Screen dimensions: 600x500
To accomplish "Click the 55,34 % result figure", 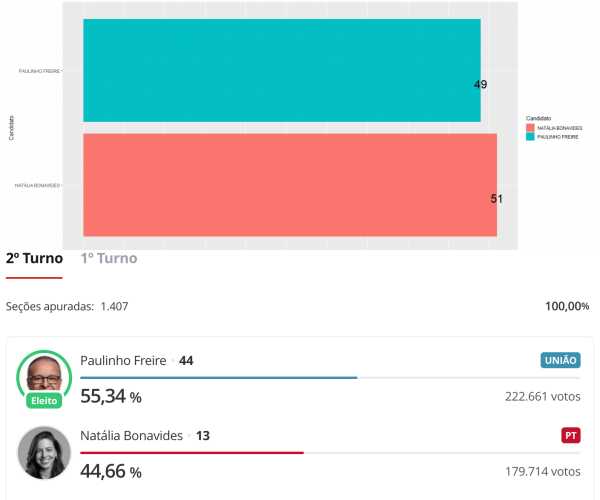I will pyautogui.click(x=110, y=396).
